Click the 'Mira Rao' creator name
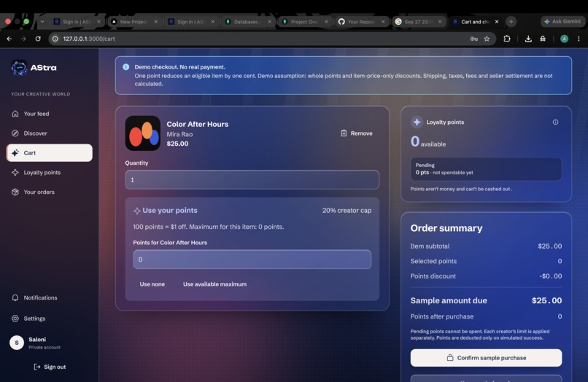588x382 pixels. pos(179,134)
